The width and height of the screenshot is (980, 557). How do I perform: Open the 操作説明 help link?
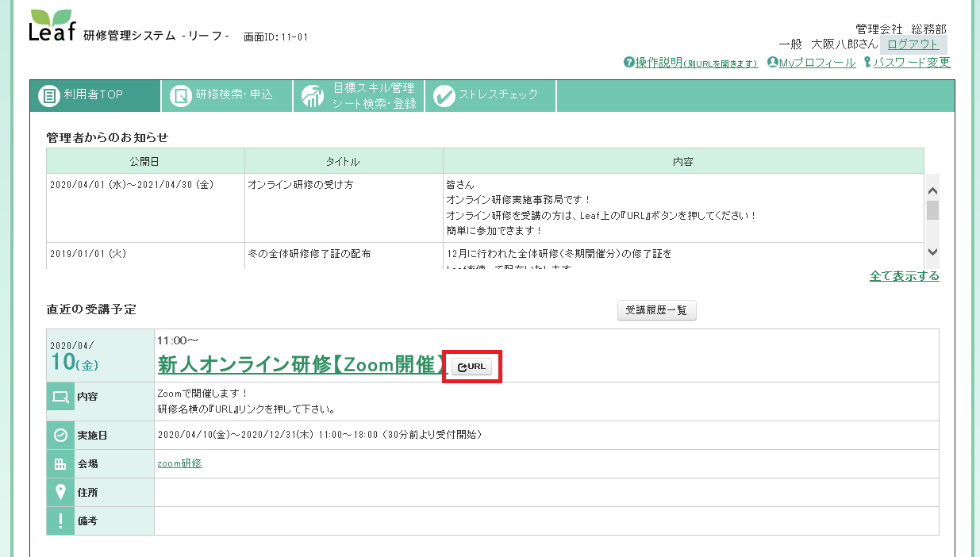[697, 63]
